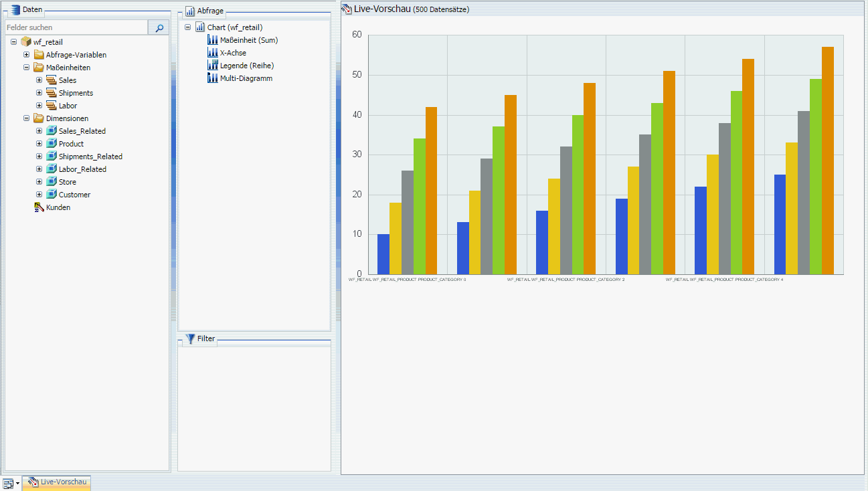Expand the Labor measure group
The width and height of the screenshot is (868, 491).
[x=39, y=106]
